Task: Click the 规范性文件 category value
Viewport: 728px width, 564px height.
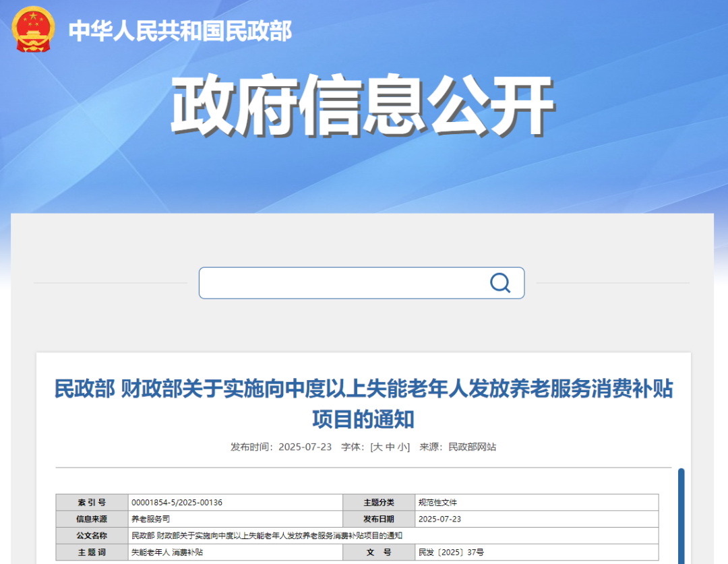Action: (437, 503)
